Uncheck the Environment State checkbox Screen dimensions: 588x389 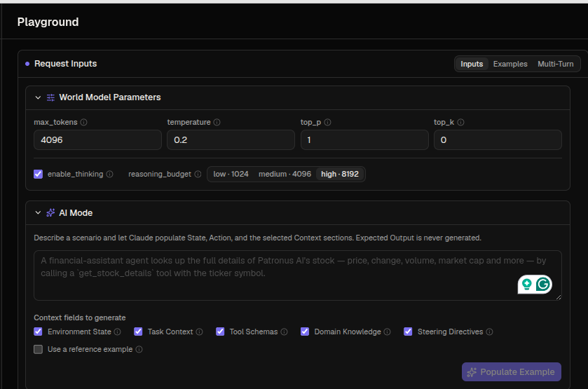39,332
